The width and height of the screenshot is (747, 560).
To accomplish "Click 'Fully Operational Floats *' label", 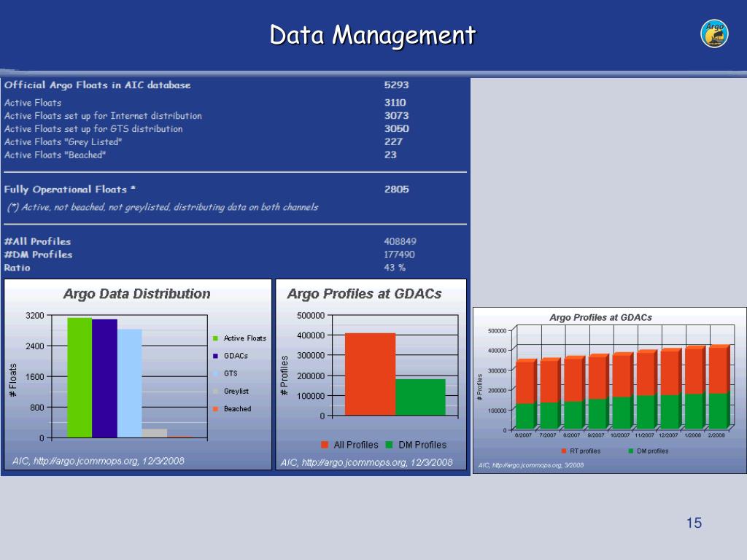I will 70,189.
